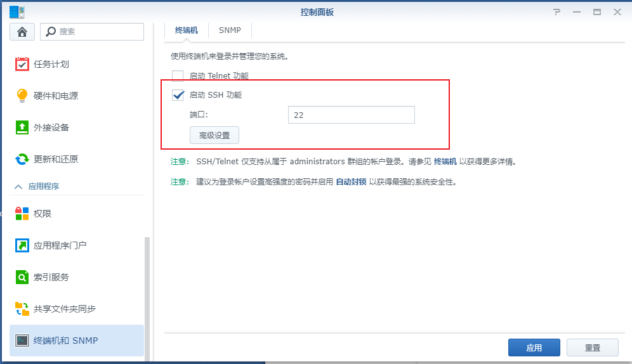Select 终端机和 SNMP terminal icon
The image size is (632, 364).
pos(22,341)
